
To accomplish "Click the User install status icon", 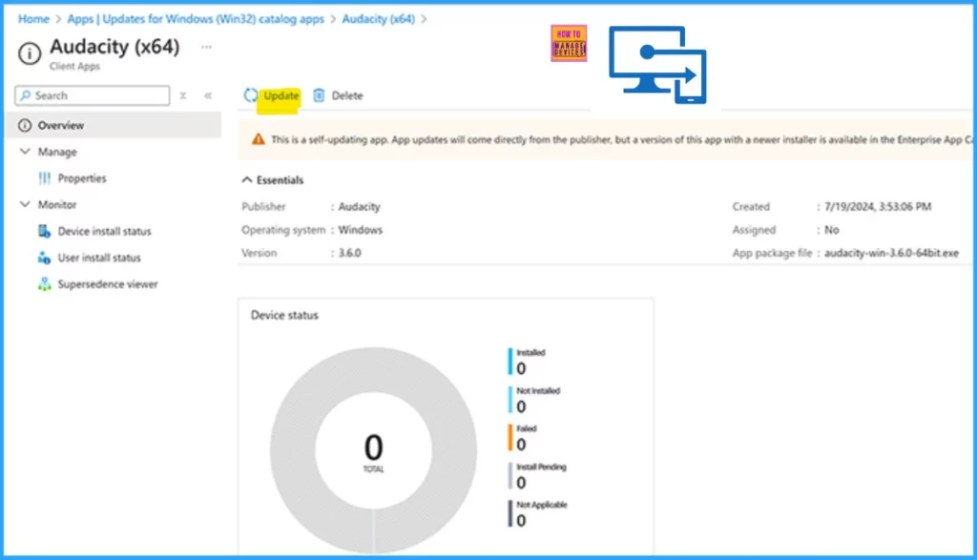I will coord(44,258).
